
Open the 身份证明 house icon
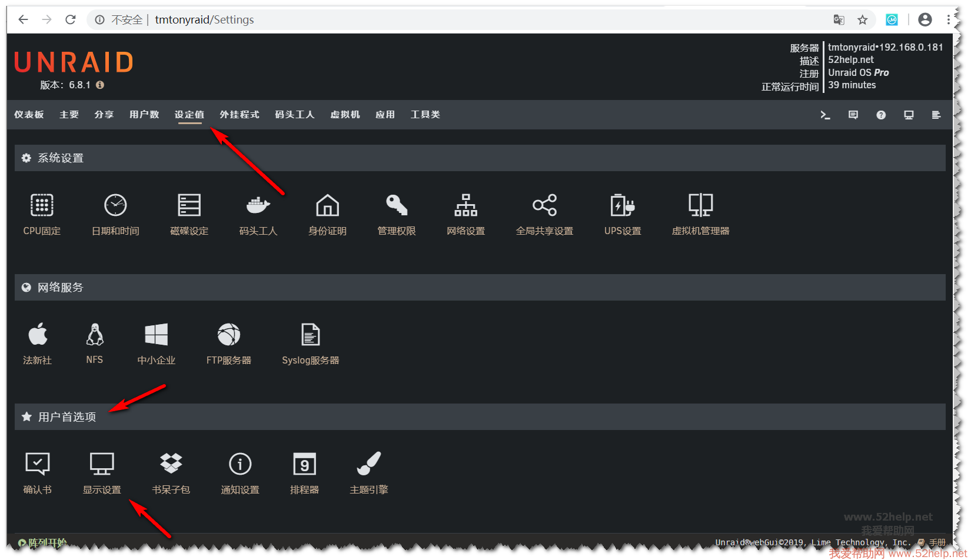pyautogui.click(x=328, y=205)
